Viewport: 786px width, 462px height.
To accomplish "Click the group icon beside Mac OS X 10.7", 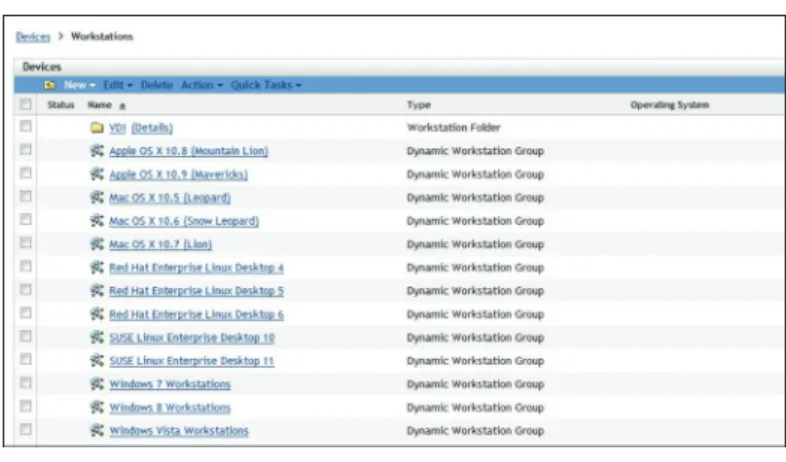I will coord(97,244).
